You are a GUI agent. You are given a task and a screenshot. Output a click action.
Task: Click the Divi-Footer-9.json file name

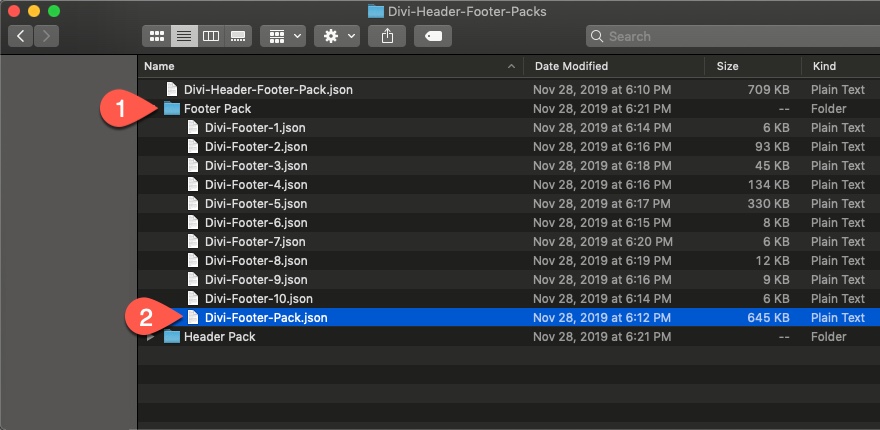256,280
